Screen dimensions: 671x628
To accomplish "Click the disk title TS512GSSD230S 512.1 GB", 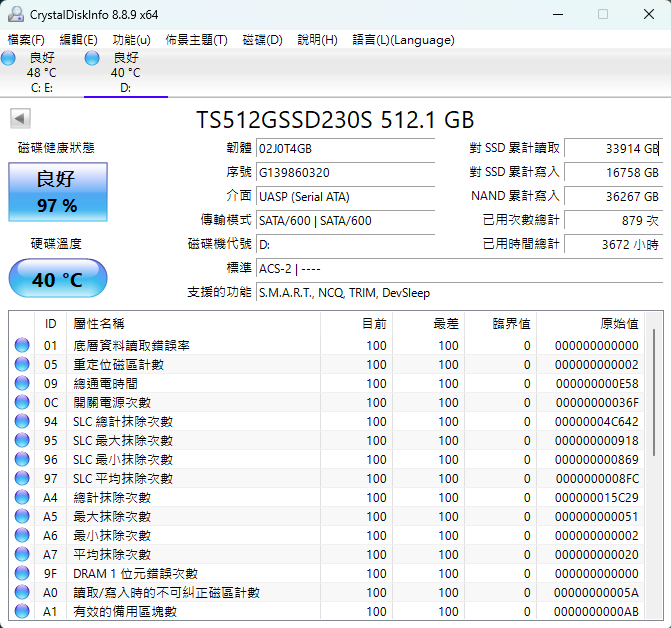I will [335, 120].
